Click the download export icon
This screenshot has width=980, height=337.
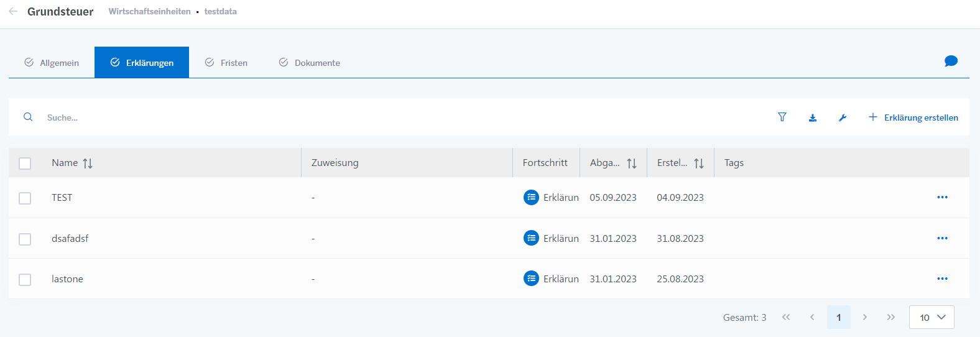(813, 118)
